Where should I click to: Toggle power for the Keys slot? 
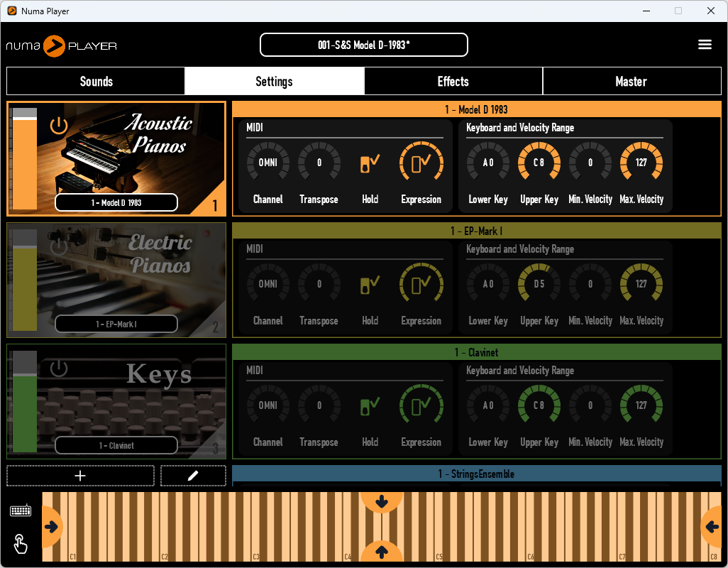pos(59,368)
